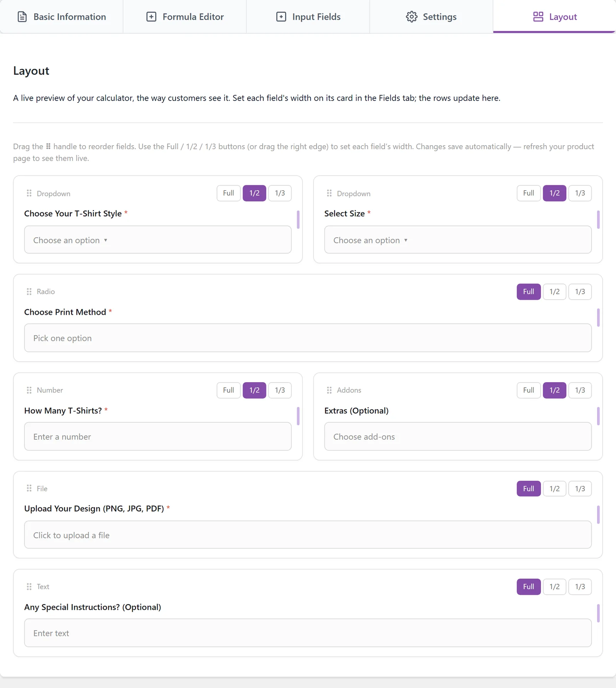Open the T-Shirt Style dropdown
616x688 pixels.
pyautogui.click(x=158, y=240)
